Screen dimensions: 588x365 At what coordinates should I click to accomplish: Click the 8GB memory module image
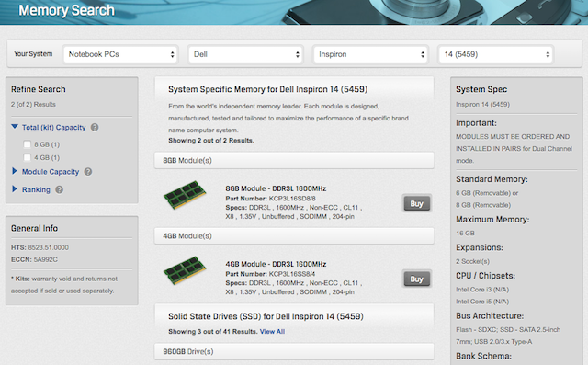pyautogui.click(x=185, y=195)
